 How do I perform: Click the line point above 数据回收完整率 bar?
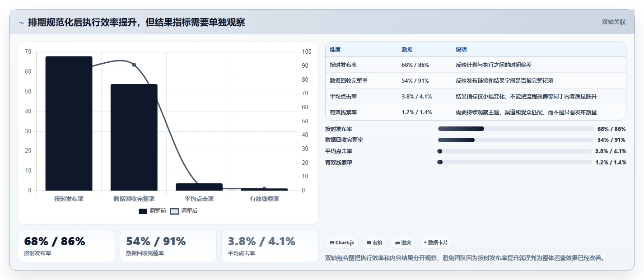(x=134, y=65)
